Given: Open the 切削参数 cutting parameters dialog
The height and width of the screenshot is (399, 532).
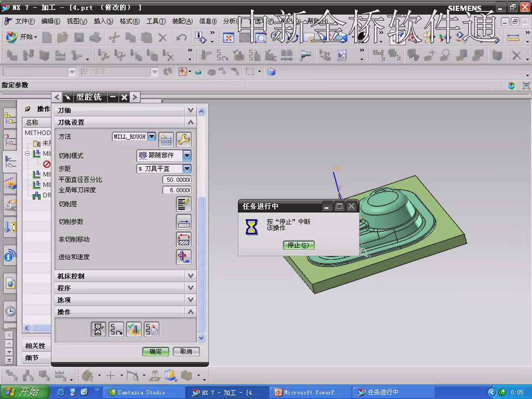Looking at the screenshot, I should (x=184, y=222).
